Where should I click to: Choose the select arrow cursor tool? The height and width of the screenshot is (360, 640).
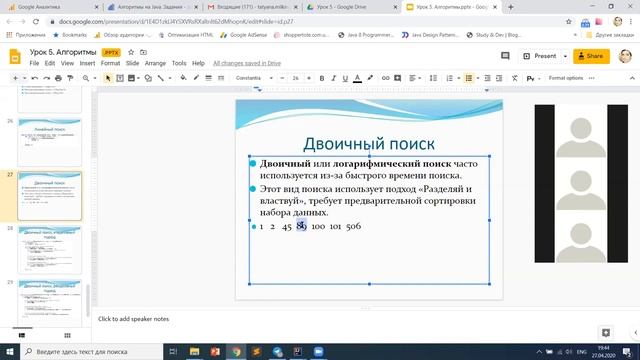108,78
